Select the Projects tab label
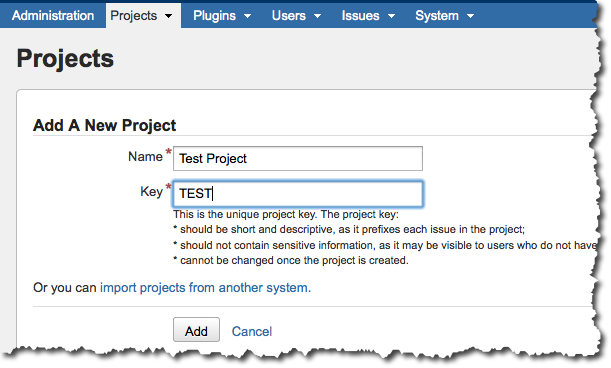Screen dimensions: 611x368 pos(134,16)
